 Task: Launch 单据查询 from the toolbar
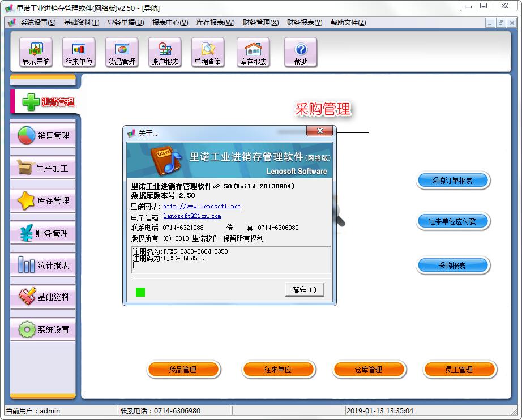(208, 53)
